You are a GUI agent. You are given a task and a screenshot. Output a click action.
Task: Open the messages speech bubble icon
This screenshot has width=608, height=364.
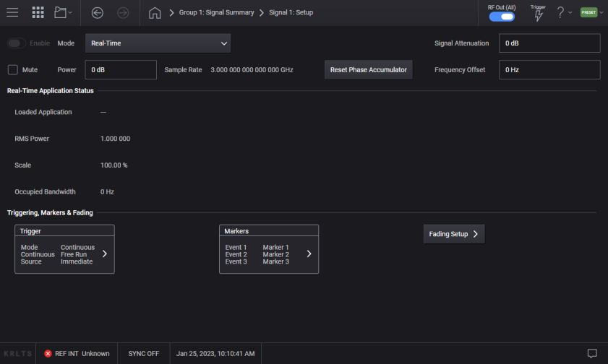[x=592, y=353]
